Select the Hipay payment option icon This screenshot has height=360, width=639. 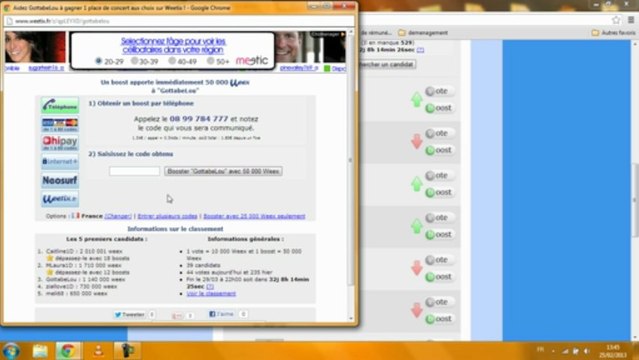pyautogui.click(x=60, y=143)
